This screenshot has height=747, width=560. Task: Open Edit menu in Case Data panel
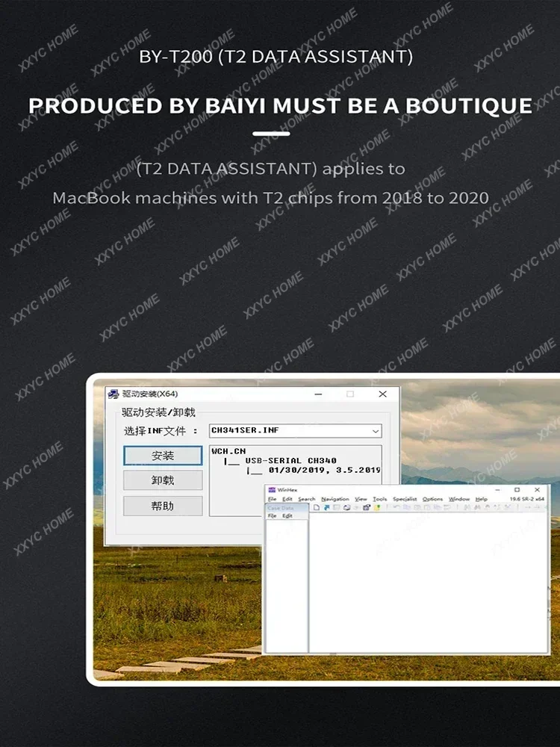tap(287, 515)
